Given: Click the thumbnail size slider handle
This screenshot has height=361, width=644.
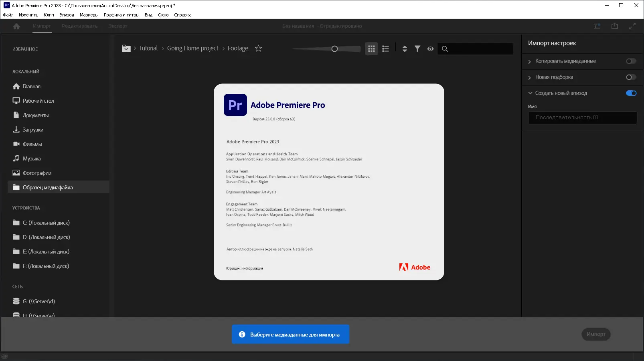Looking at the screenshot, I should pyautogui.click(x=334, y=49).
